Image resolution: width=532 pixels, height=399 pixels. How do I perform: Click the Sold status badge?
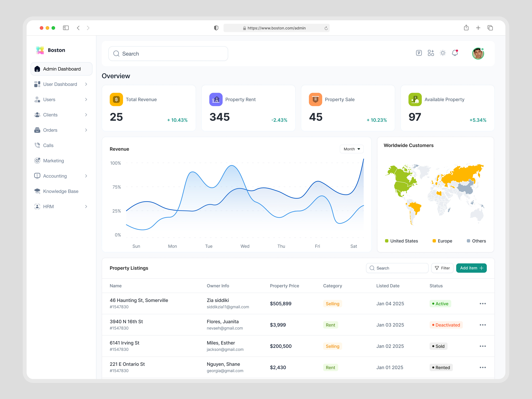438,346
